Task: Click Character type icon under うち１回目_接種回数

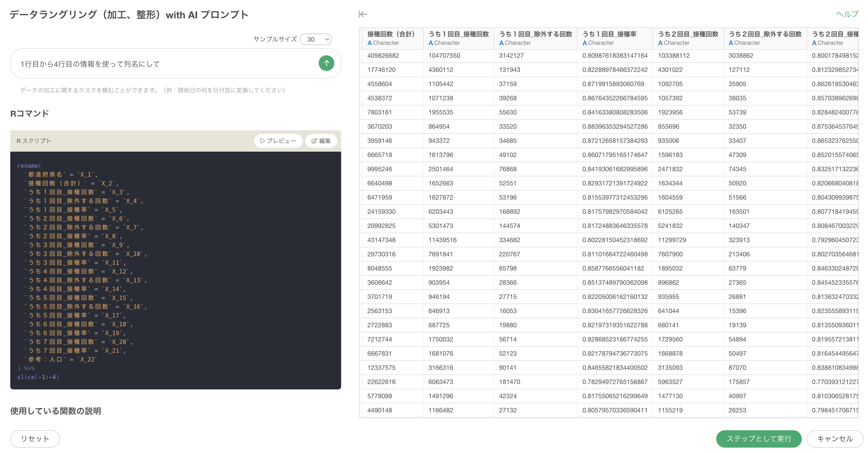Action: (431, 43)
